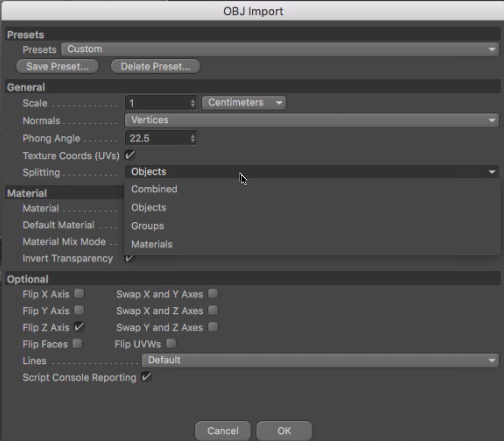This screenshot has height=441, width=504.
Task: Enable the Swap Y and Z Axes checkbox
Action: point(213,327)
